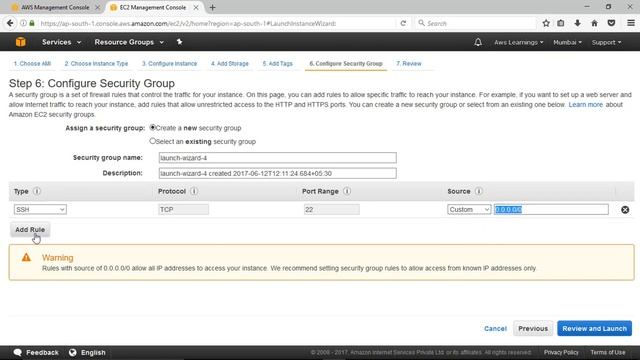Go to step 4 Add Storage
The image size is (640, 360).
point(230,64)
